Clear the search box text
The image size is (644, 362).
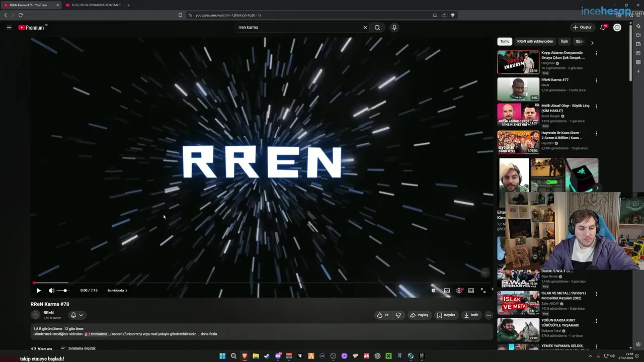click(365, 27)
